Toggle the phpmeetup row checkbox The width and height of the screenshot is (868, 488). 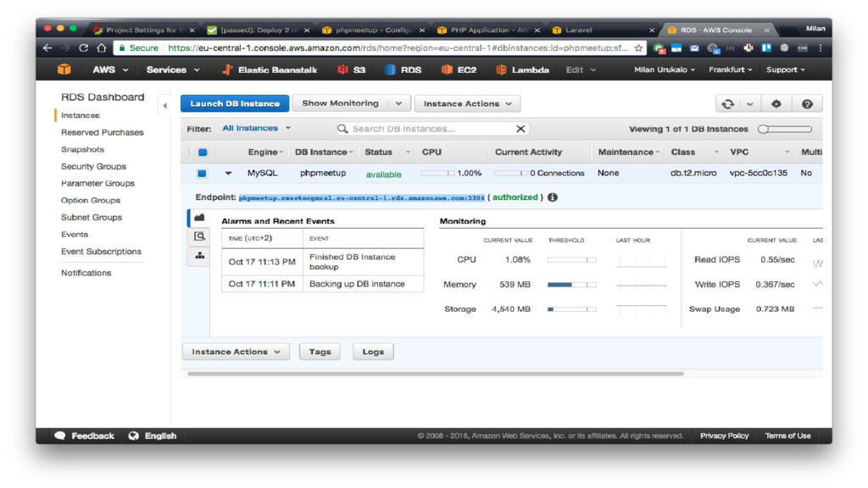202,173
